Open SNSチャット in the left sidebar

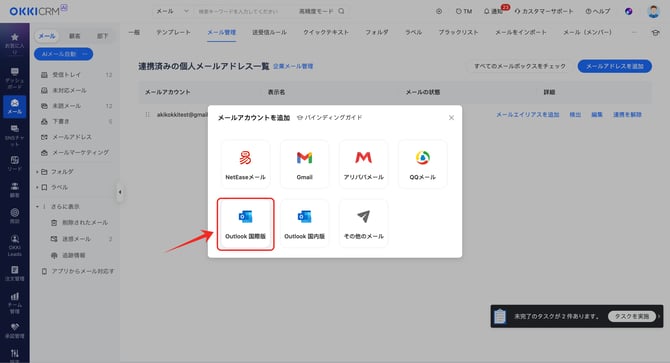(15, 136)
